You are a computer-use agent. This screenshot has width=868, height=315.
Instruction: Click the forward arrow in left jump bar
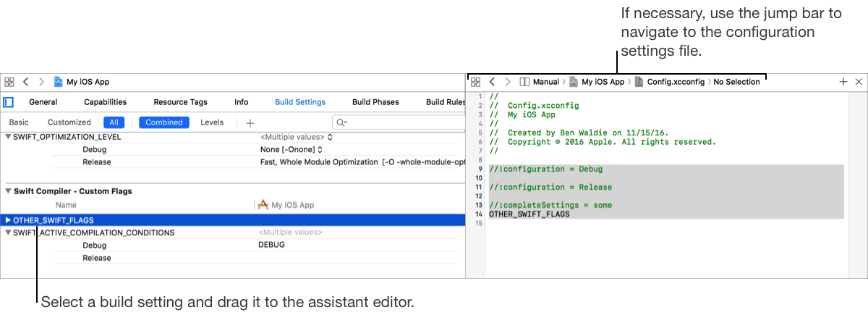click(x=41, y=83)
